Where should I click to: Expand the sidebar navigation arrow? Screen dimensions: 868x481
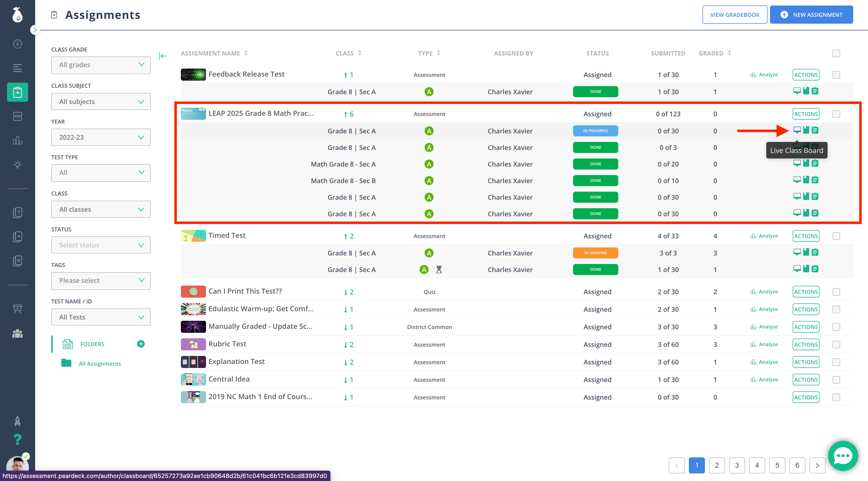pyautogui.click(x=35, y=30)
